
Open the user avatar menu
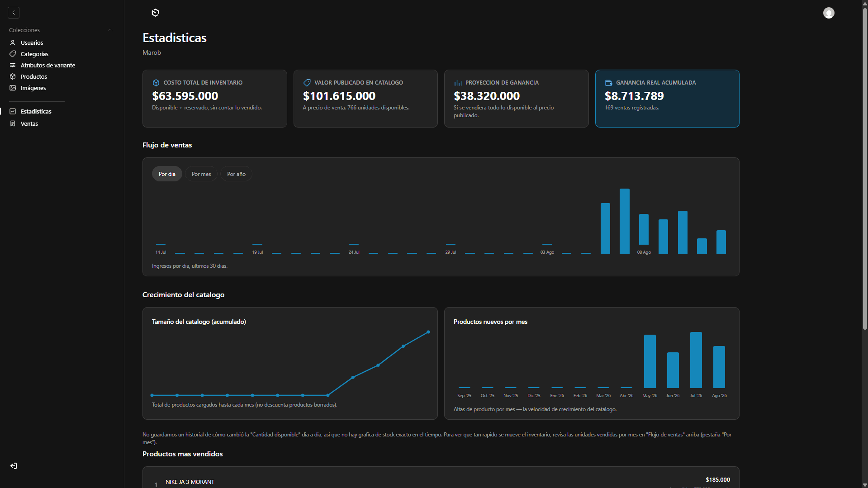pyautogui.click(x=829, y=13)
